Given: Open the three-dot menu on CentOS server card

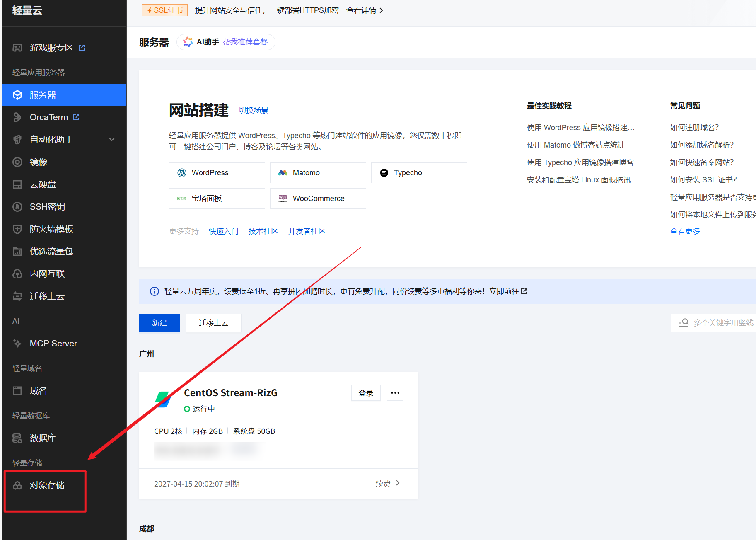Looking at the screenshot, I should coord(395,393).
